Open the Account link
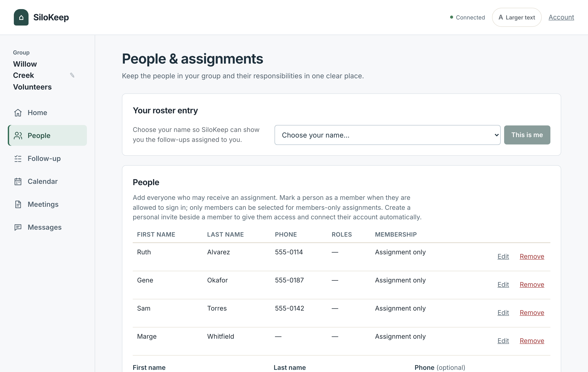Screen dimensions: 588x372 pyautogui.click(x=561, y=17)
